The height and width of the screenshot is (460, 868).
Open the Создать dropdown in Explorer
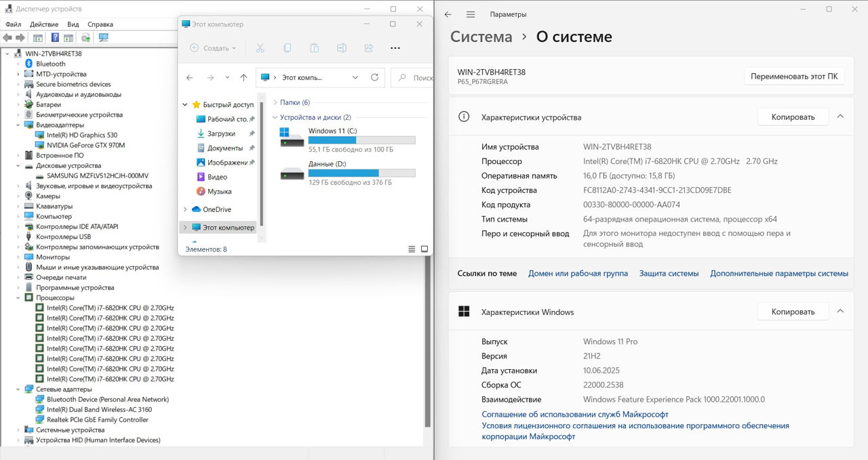tap(213, 48)
